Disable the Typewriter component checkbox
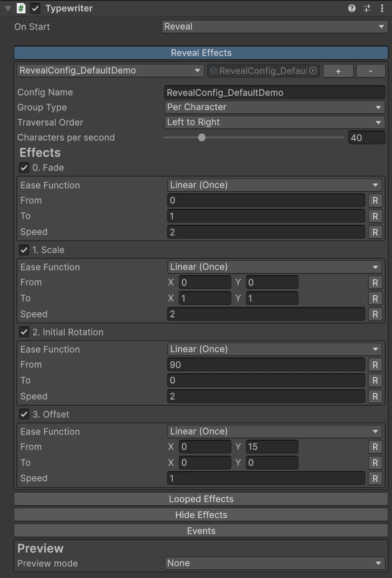 pos(35,8)
